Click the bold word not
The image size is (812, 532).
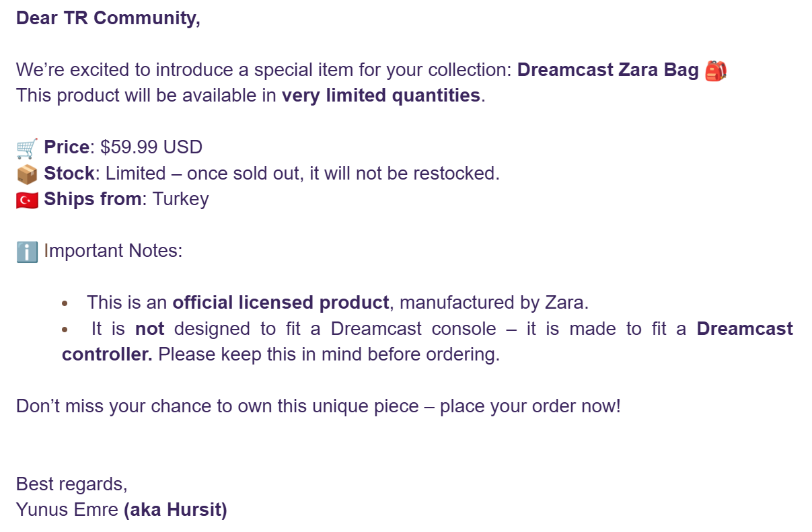tap(150, 329)
